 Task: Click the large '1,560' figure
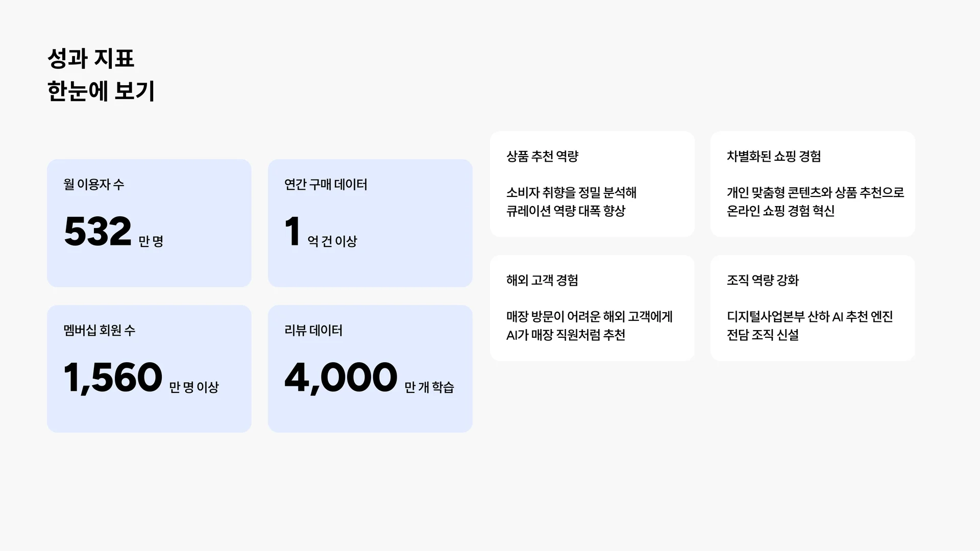[112, 378]
